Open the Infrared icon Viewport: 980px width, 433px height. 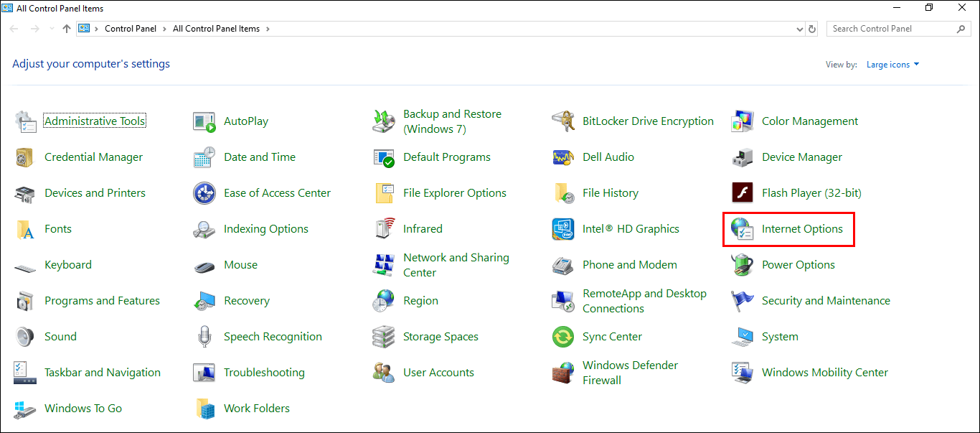(x=384, y=229)
